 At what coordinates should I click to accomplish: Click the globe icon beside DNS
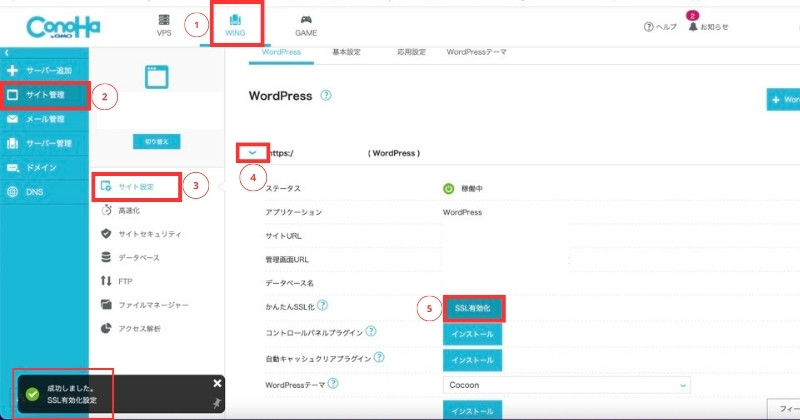[12, 192]
